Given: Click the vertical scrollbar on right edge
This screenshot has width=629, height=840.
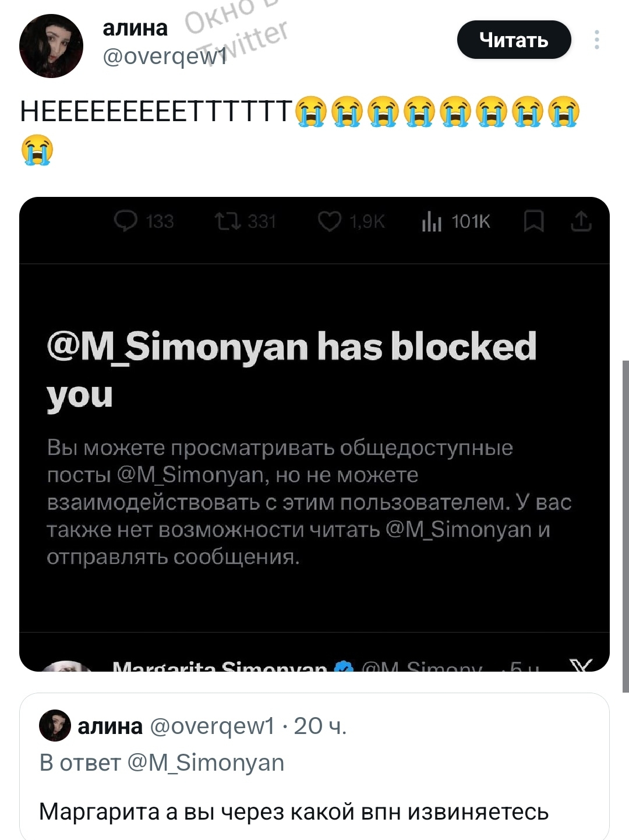Looking at the screenshot, I should [x=626, y=524].
